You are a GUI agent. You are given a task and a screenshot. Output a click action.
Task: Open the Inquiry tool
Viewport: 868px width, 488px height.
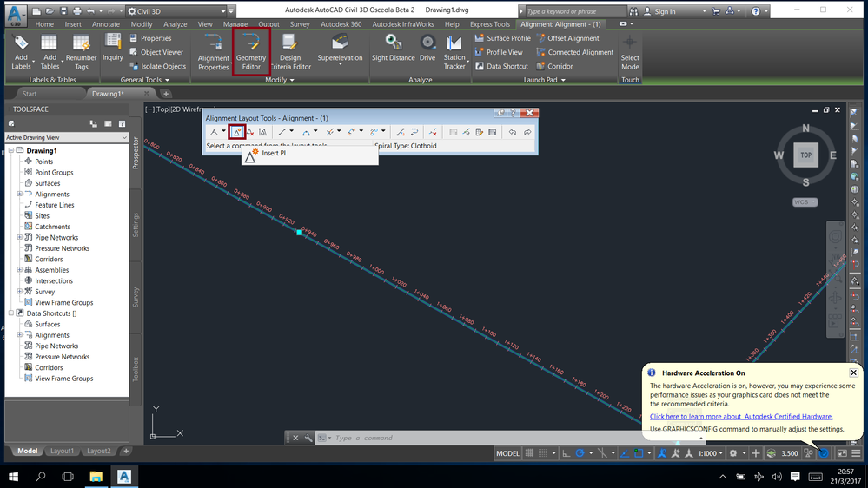112,48
